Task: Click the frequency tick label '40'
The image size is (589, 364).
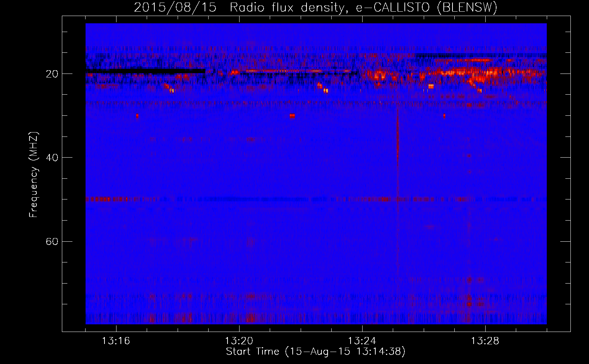Action: pos(52,158)
